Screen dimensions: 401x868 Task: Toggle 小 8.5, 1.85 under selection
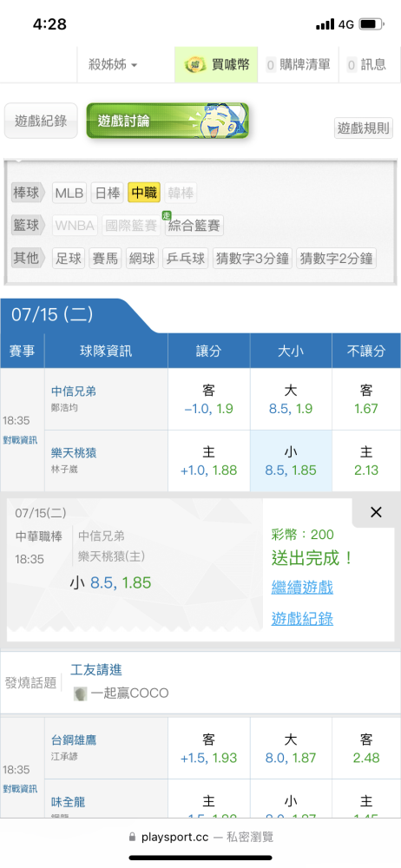(291, 461)
